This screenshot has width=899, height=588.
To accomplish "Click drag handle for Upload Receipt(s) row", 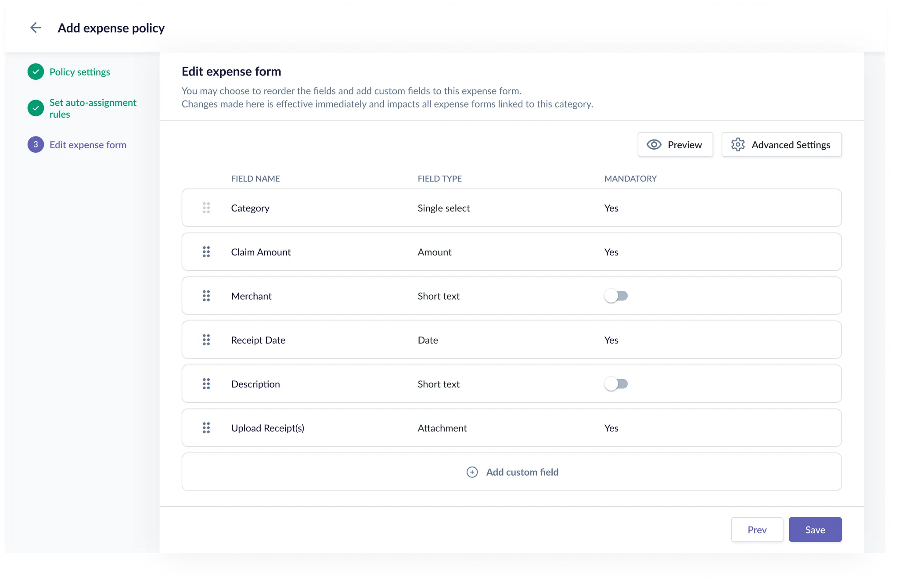I will pos(206,428).
